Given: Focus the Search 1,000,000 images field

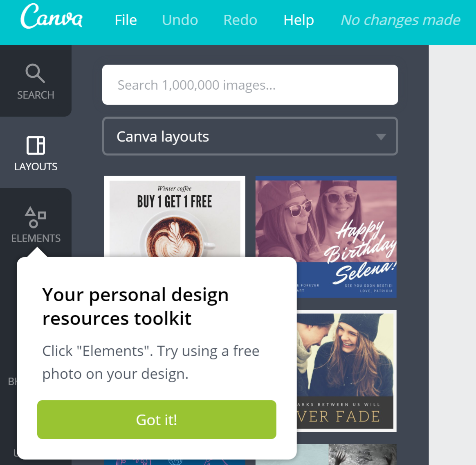Looking at the screenshot, I should (250, 85).
